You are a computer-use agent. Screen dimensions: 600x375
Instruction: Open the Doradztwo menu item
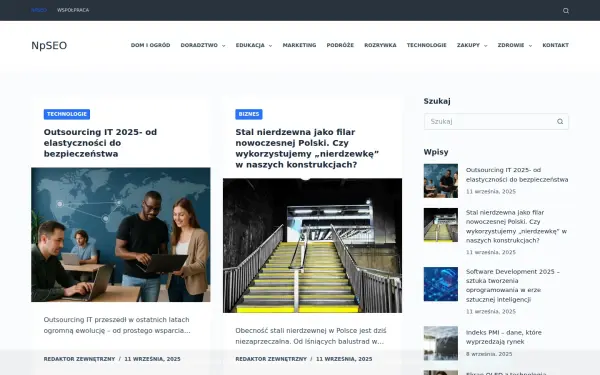tap(199, 45)
